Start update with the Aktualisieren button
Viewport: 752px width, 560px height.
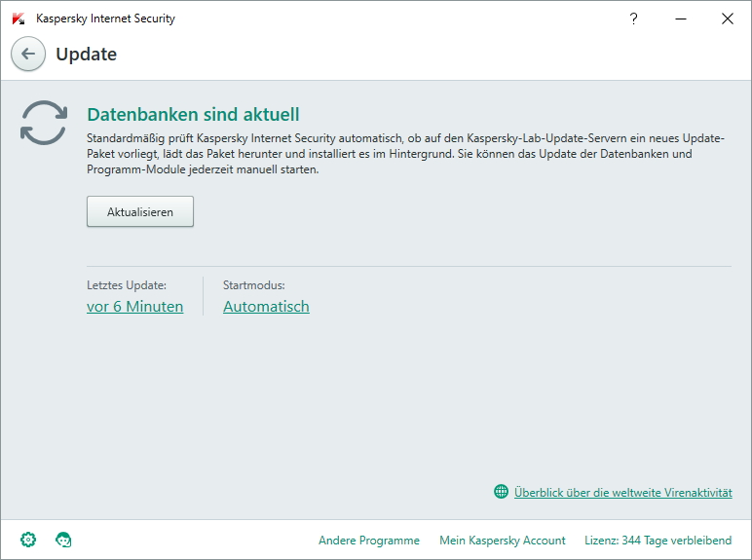click(140, 211)
